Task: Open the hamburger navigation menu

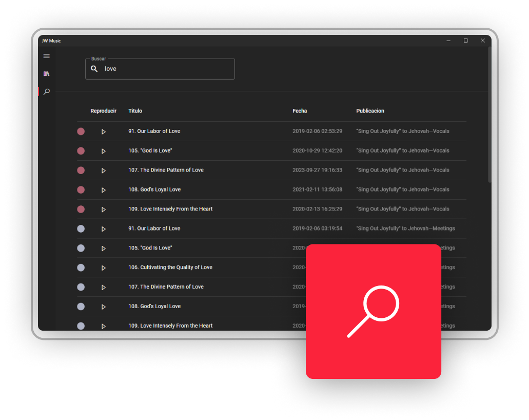Action: pos(47,56)
